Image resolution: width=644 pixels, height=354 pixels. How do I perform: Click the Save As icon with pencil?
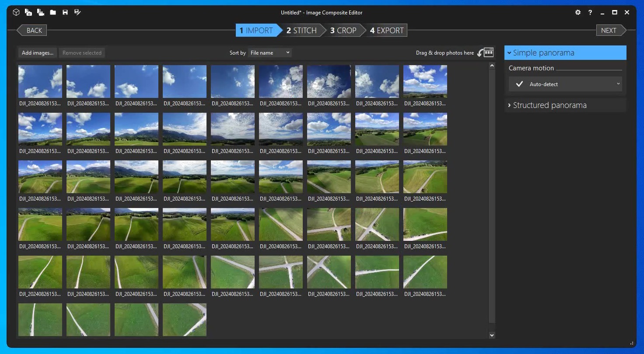77,12
